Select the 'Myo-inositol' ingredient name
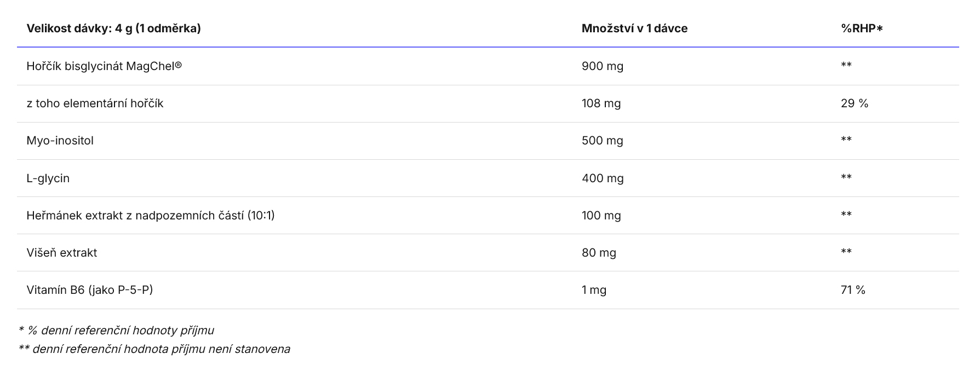This screenshot has width=980, height=371. click(x=60, y=141)
